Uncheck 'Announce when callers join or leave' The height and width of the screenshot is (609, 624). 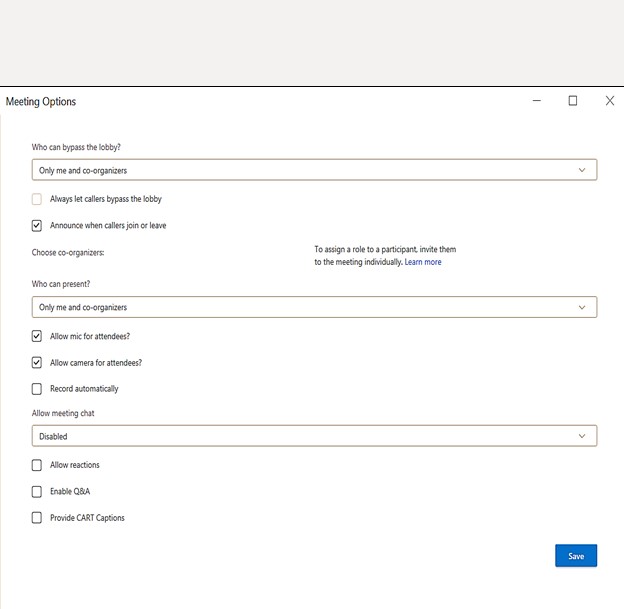click(37, 225)
